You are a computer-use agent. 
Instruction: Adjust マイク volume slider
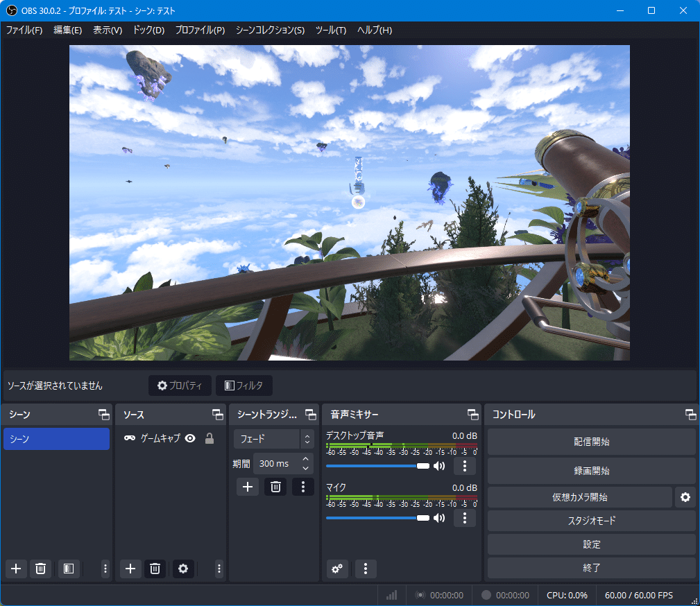(377, 518)
